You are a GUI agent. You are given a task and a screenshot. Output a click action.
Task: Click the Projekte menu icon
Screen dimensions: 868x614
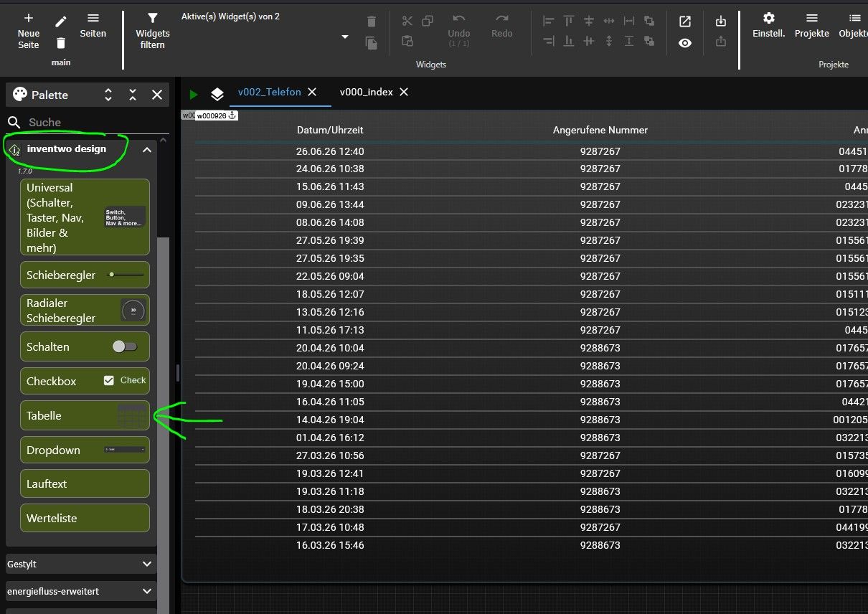pyautogui.click(x=811, y=18)
